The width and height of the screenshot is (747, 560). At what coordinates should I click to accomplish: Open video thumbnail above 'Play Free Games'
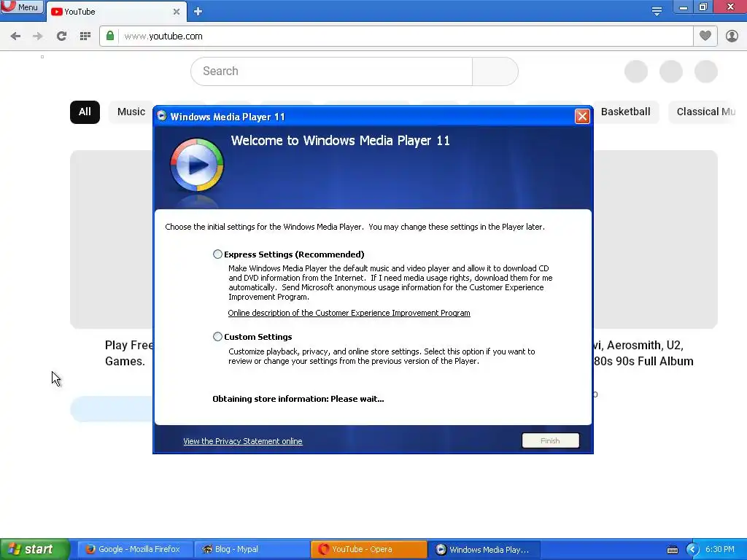(x=112, y=239)
